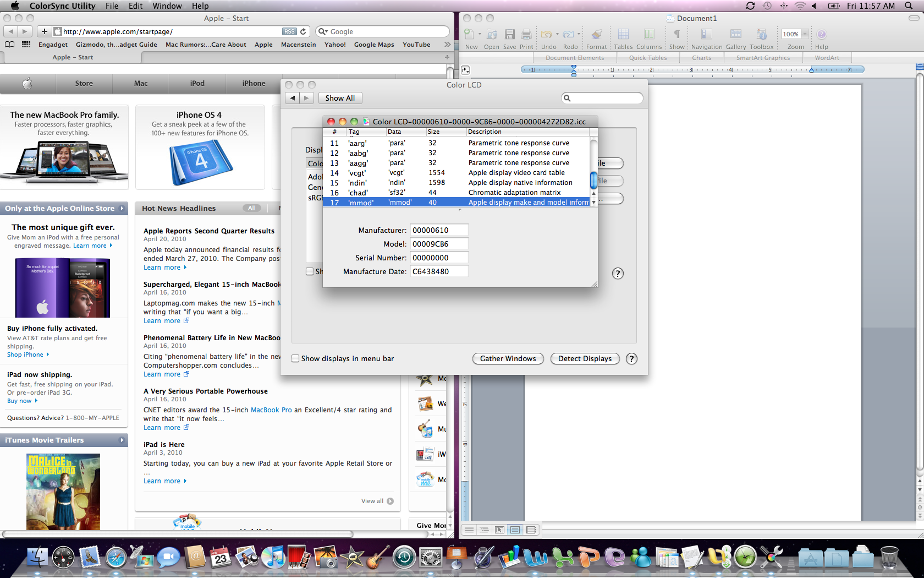Click the right indent marker on ruler
Image resolution: width=924 pixels, height=578 pixels.
(x=811, y=70)
